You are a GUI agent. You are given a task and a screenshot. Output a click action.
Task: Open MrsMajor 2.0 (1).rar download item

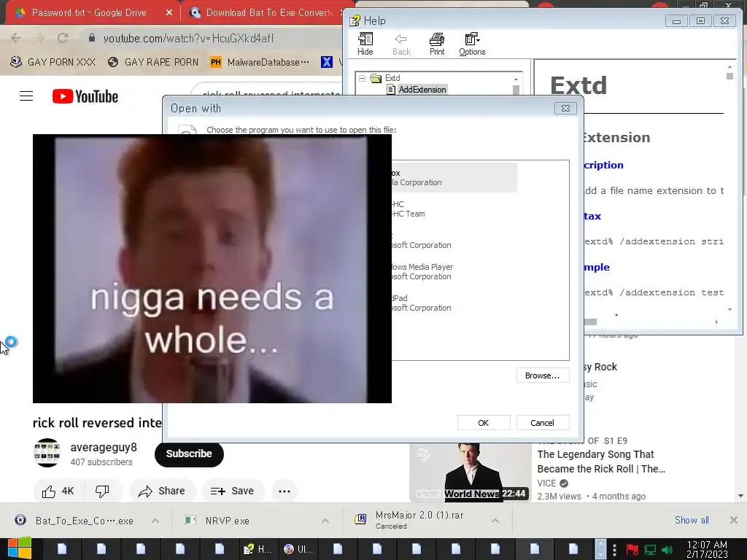(409, 520)
